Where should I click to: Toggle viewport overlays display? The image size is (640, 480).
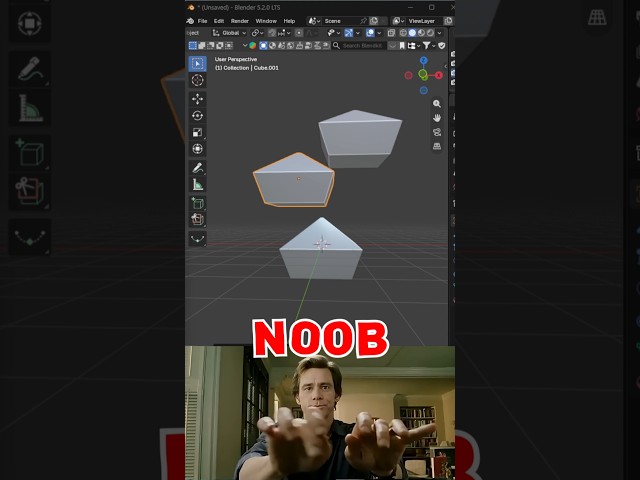(370, 33)
